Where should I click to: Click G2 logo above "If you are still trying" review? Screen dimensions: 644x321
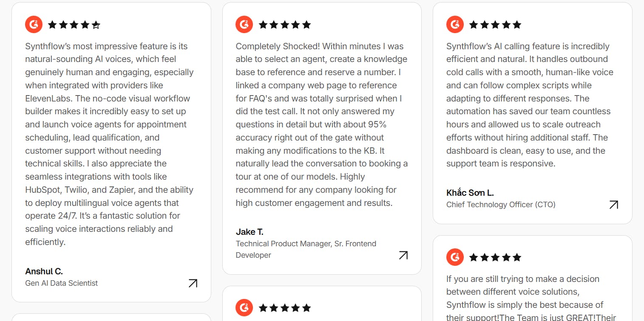[455, 257]
